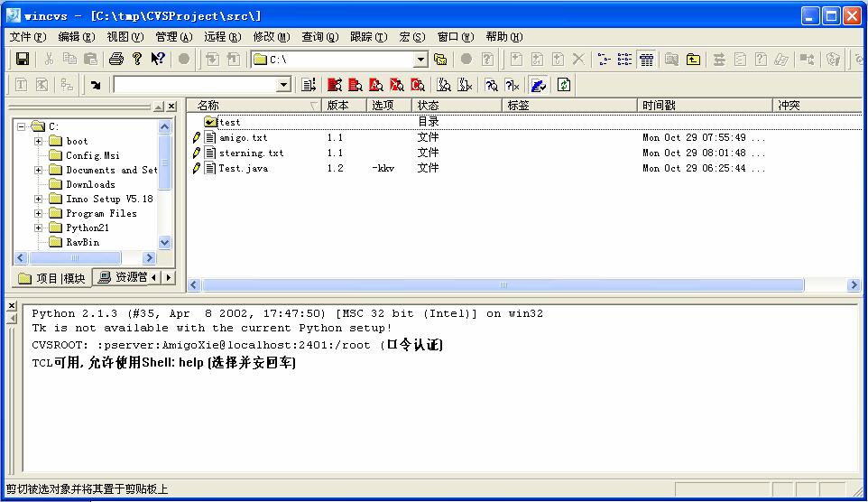Viewport: 868px width, 502px height.
Task: Click the Cut scissors icon
Action: [49, 60]
